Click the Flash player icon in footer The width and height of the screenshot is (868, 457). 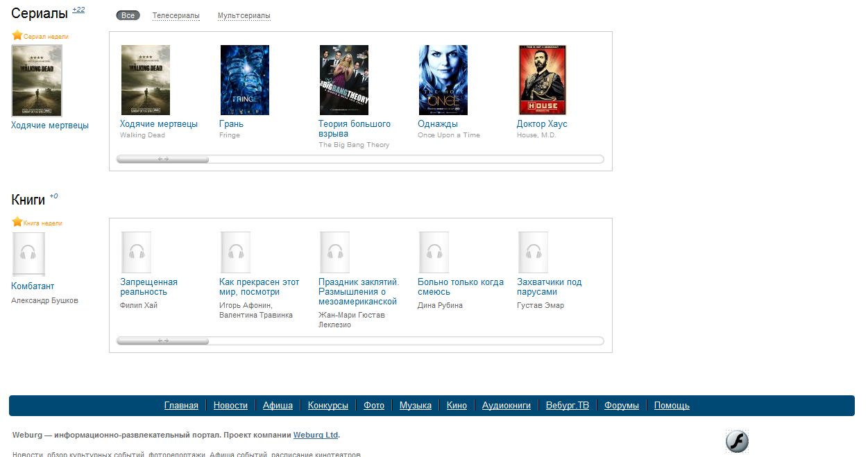pos(737,441)
